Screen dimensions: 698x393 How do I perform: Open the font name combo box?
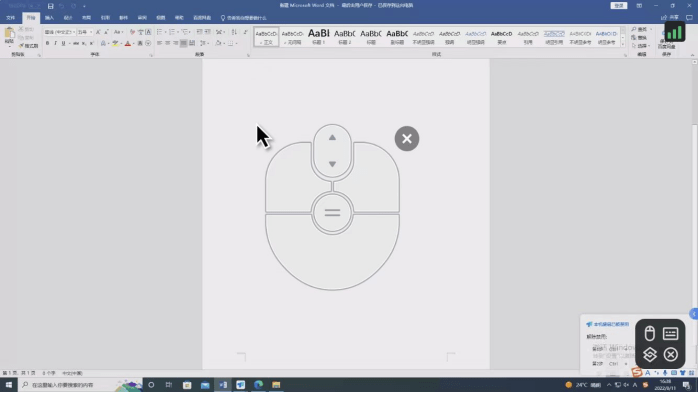click(60, 32)
